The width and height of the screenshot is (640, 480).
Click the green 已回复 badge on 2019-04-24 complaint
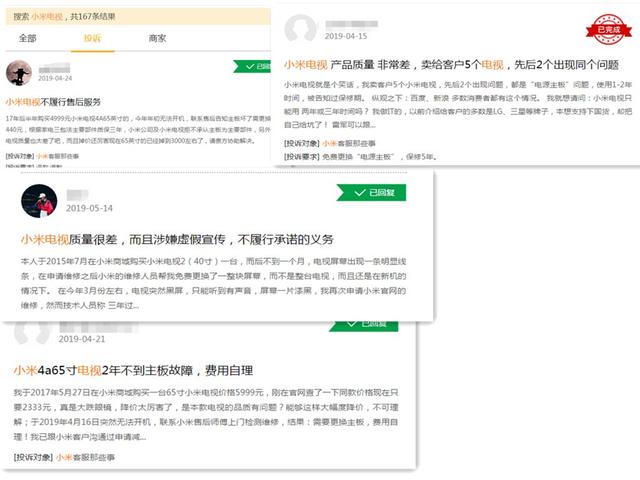pos(252,66)
